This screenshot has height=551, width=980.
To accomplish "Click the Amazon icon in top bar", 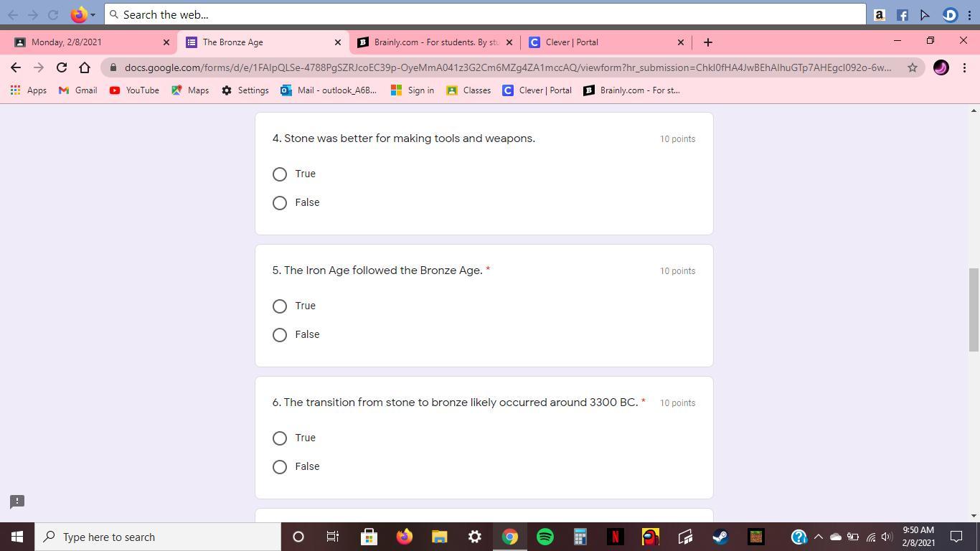I will [x=880, y=14].
